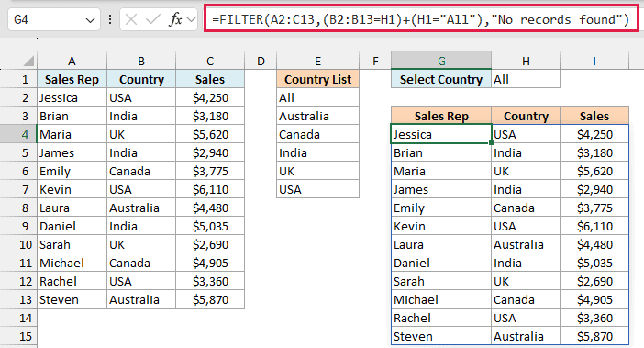Click Kevin in the filtered results column G

[x=441, y=226]
